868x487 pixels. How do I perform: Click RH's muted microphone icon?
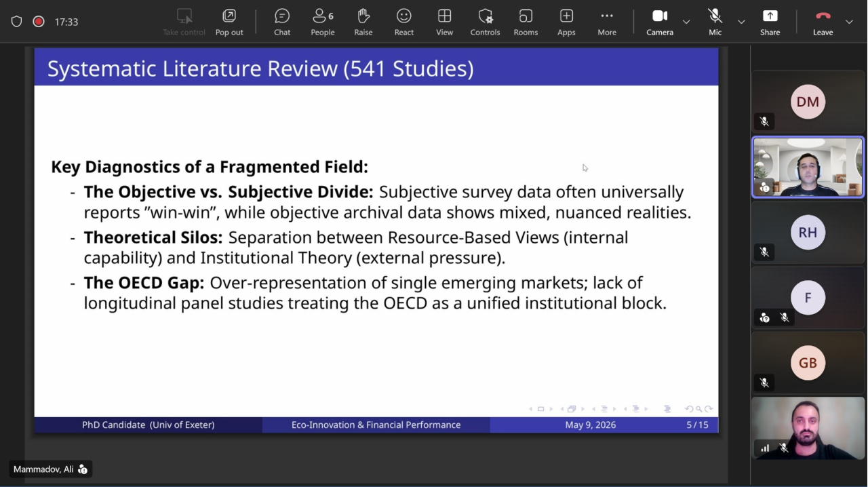click(x=764, y=252)
